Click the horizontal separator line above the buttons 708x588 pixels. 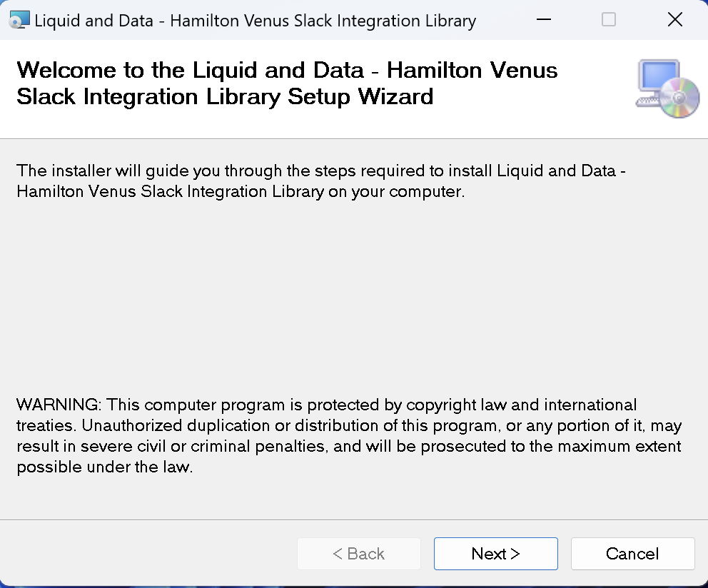(x=354, y=519)
